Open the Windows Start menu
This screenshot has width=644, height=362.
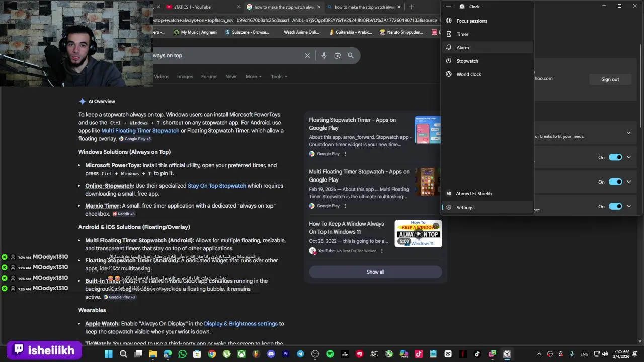[108, 354]
